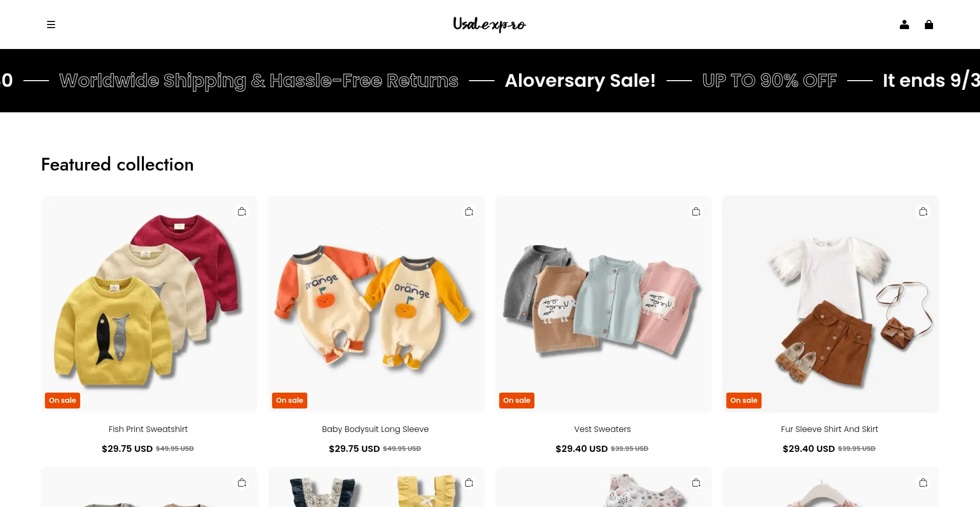Click quick-add icon on second-row first product

[x=242, y=482]
